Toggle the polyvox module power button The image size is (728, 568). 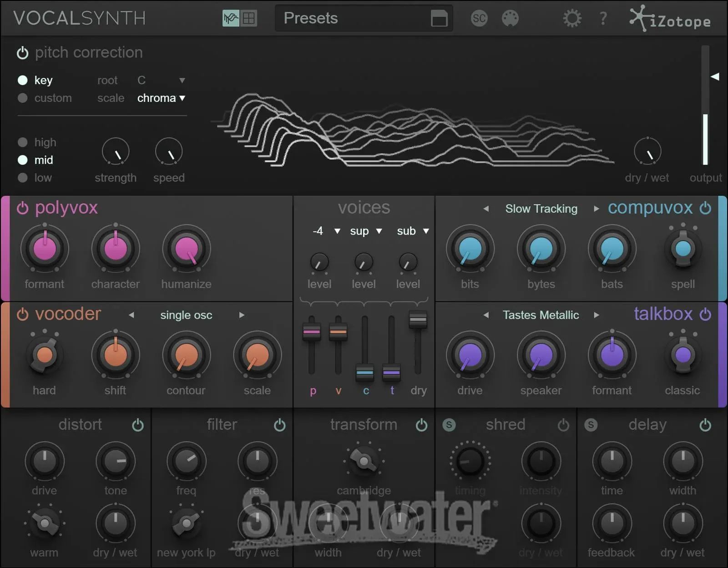coord(22,208)
